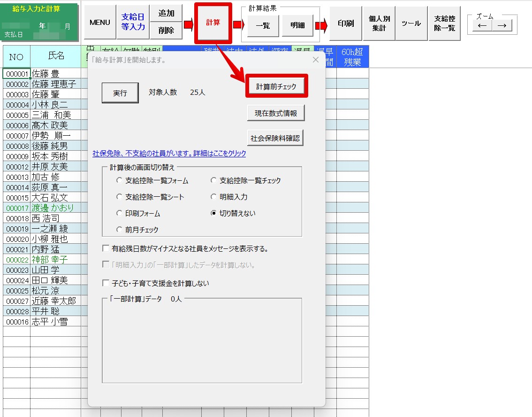Click the MENU button
Screen dimensions: 532x417
100,23
